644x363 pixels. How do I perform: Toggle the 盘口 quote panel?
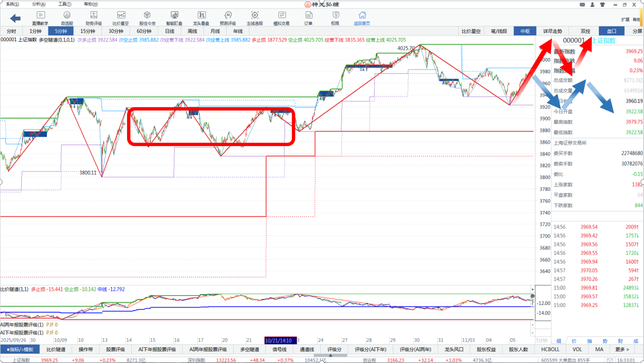pyautogui.click(x=612, y=31)
